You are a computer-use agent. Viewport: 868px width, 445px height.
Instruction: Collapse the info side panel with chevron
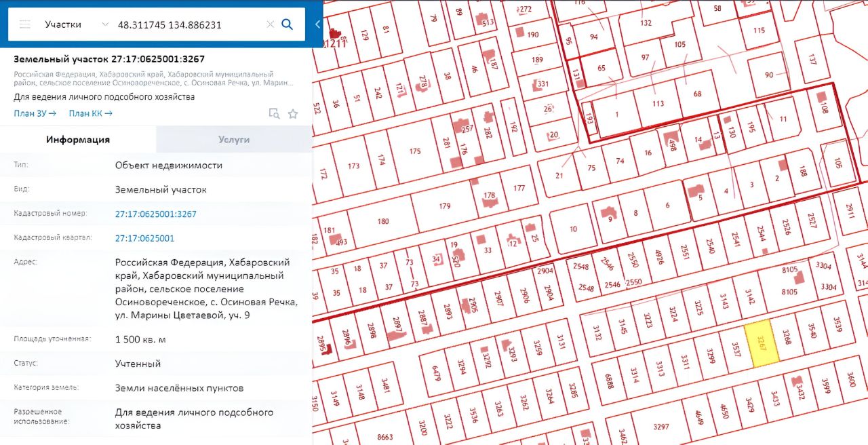point(318,24)
